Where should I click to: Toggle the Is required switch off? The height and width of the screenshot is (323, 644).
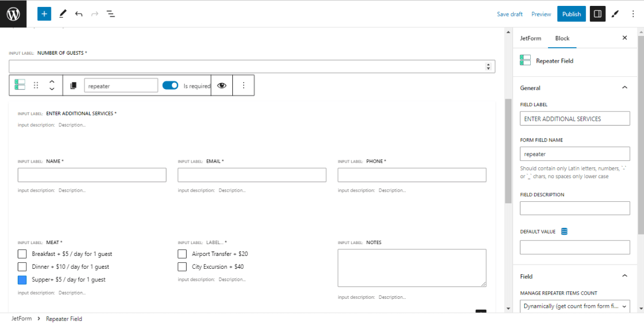(x=170, y=85)
